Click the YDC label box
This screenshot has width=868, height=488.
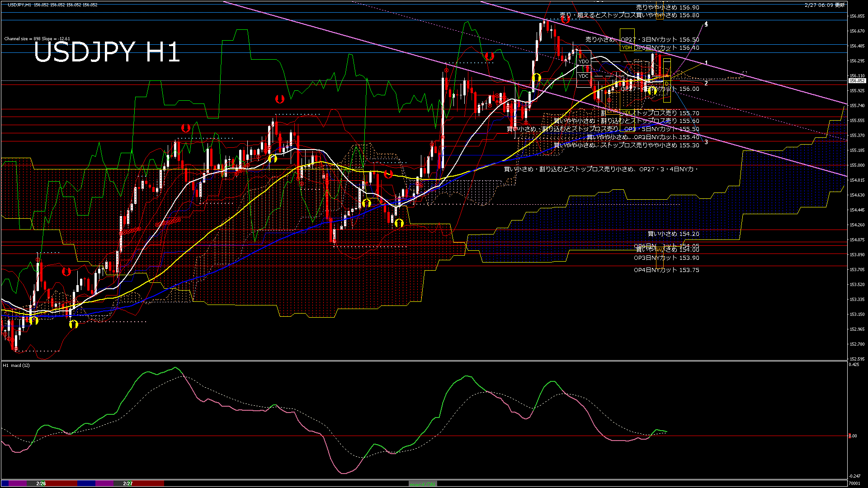(x=584, y=76)
